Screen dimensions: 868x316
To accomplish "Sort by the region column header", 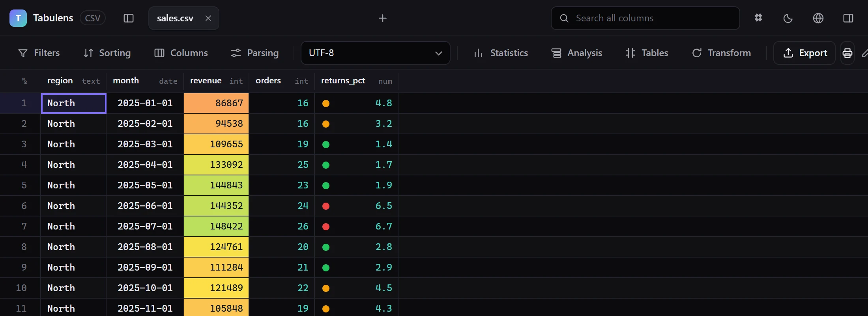I will click(73, 81).
